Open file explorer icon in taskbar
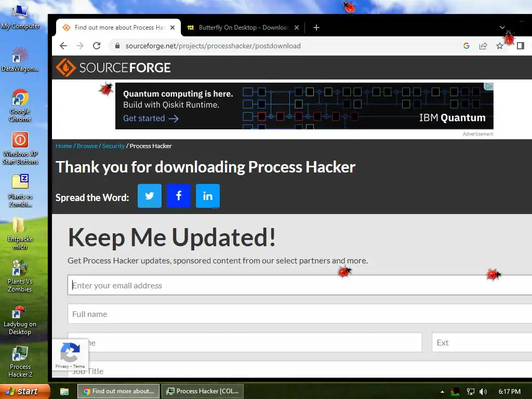The width and height of the screenshot is (532, 399). click(64, 392)
